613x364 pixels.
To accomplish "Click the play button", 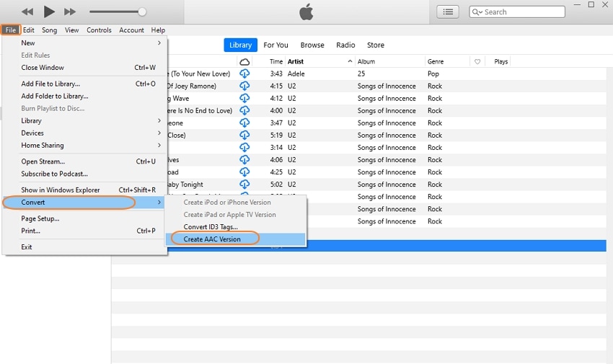I will 49,12.
